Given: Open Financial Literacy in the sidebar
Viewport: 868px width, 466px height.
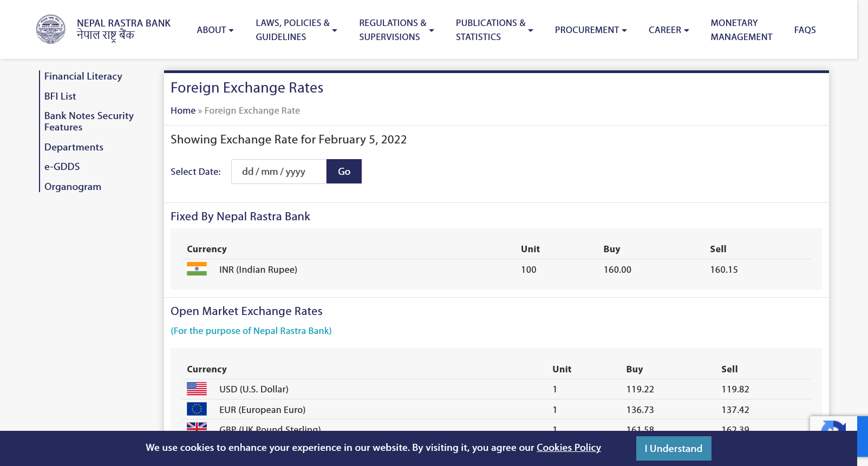Looking at the screenshot, I should coord(83,76).
